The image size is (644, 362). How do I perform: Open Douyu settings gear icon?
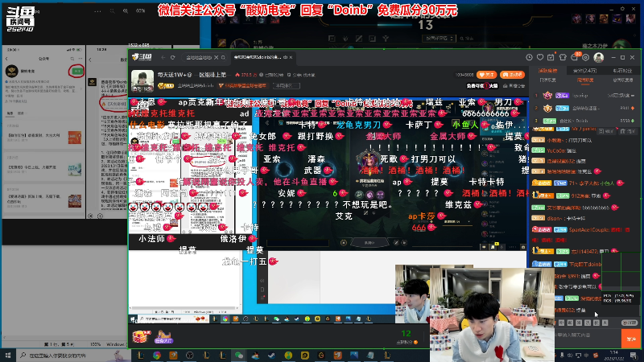click(586, 57)
